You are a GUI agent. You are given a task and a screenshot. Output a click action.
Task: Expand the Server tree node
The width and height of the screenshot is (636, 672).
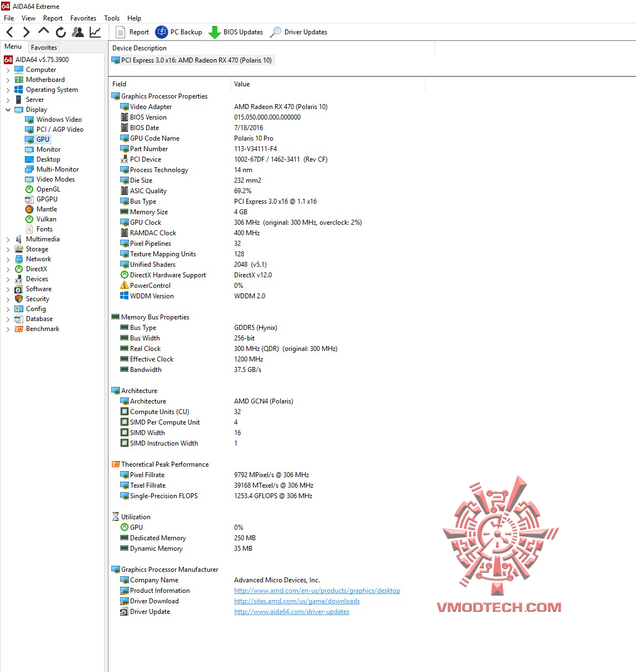coord(8,100)
